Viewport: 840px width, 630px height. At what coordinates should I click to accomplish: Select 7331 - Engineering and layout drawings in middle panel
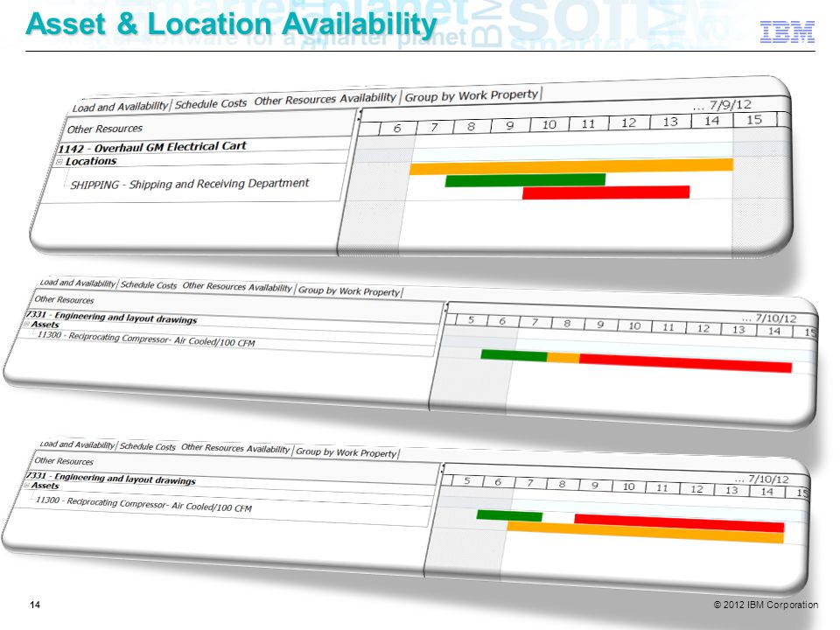(x=111, y=317)
